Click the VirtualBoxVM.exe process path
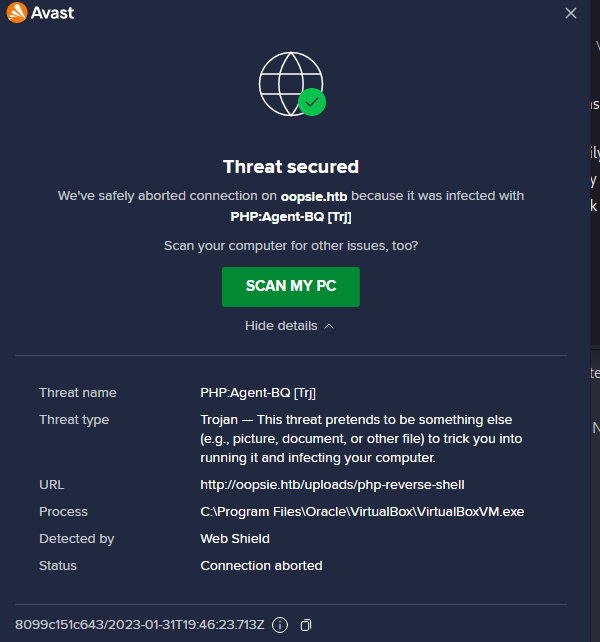The height and width of the screenshot is (642, 600). tap(362, 512)
